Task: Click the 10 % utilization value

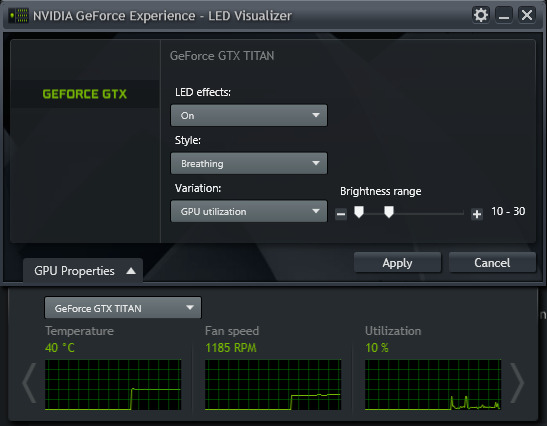Action: coord(377,347)
